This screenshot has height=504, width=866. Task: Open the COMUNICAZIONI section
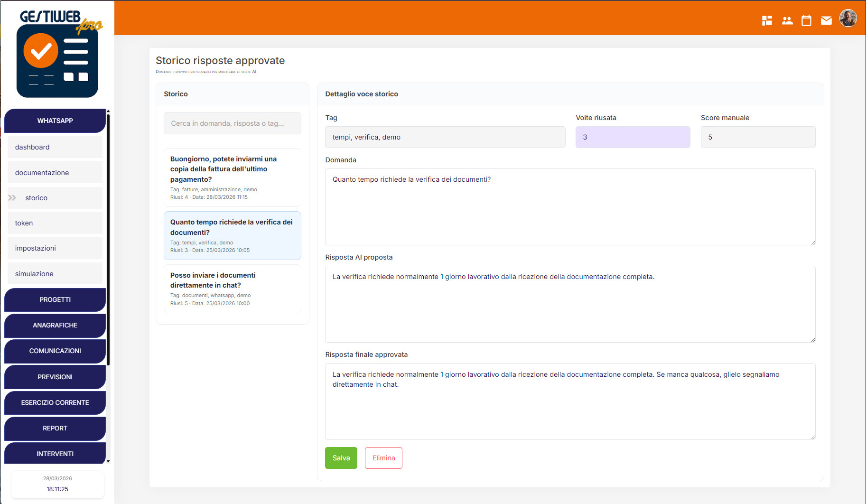coord(55,351)
